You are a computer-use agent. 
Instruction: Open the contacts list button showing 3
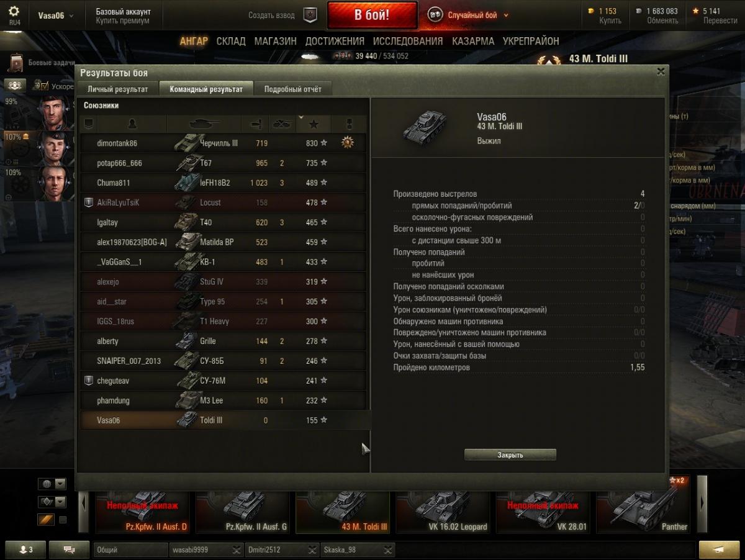click(x=25, y=549)
